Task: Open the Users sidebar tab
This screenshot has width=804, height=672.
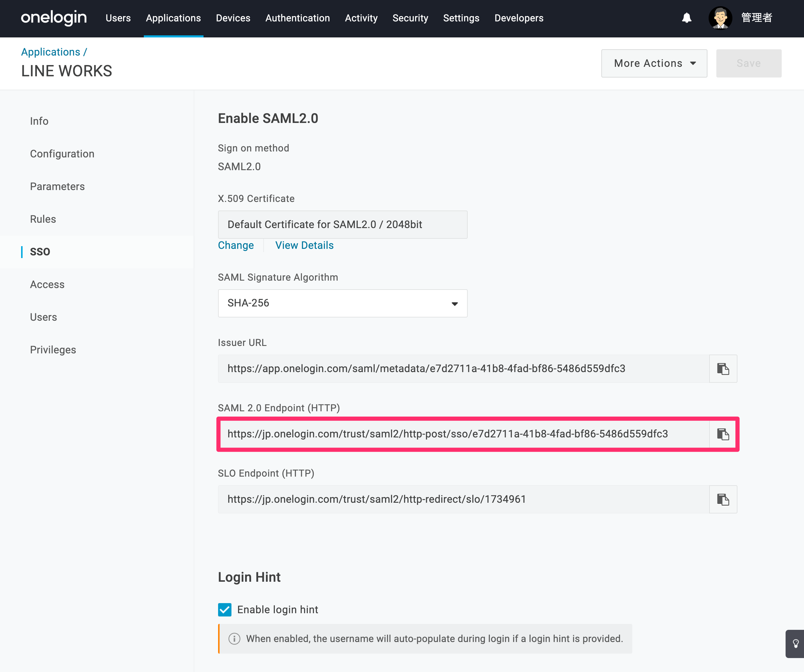Action: tap(43, 317)
